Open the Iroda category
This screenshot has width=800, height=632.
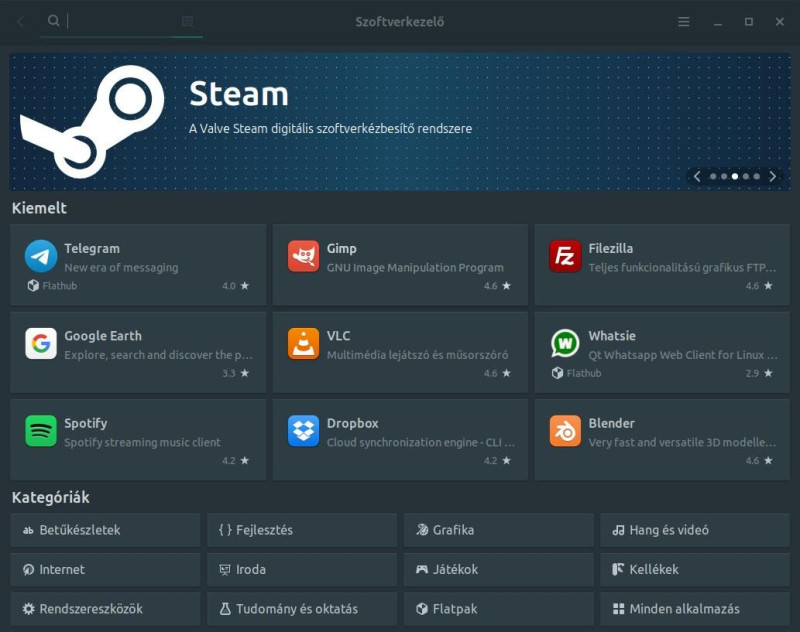[x=302, y=569]
